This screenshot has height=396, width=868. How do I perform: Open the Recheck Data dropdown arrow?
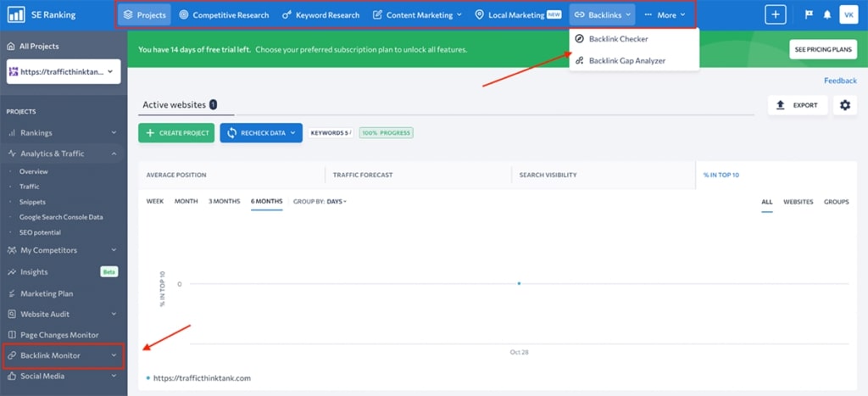click(x=292, y=133)
